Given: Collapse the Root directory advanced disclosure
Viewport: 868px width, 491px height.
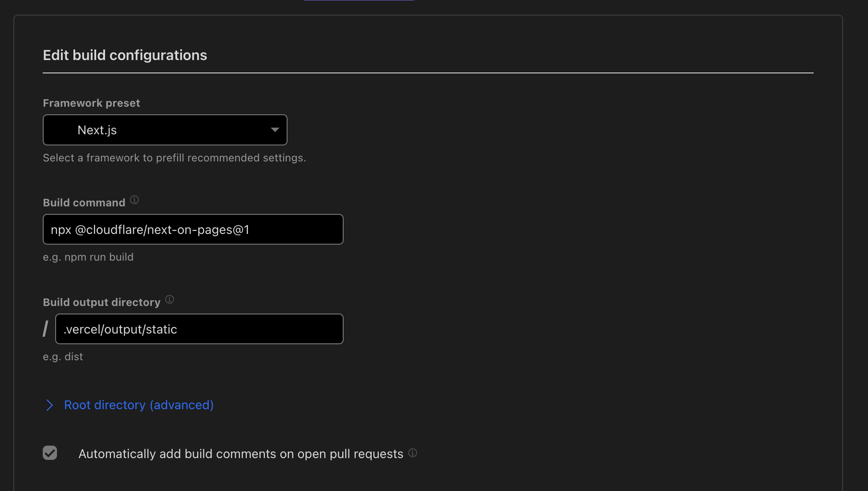Looking at the screenshot, I should [x=138, y=405].
